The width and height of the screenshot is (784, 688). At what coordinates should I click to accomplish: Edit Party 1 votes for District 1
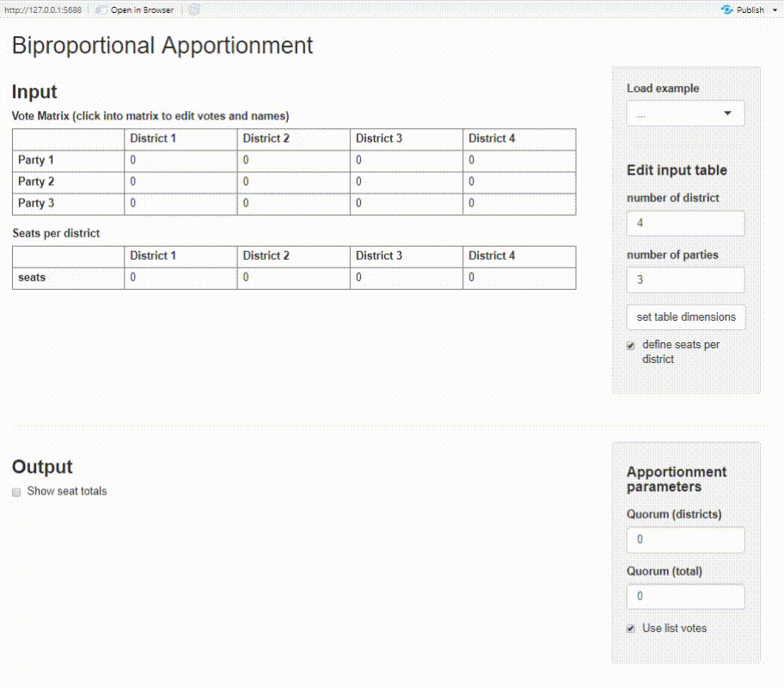pyautogui.click(x=181, y=161)
